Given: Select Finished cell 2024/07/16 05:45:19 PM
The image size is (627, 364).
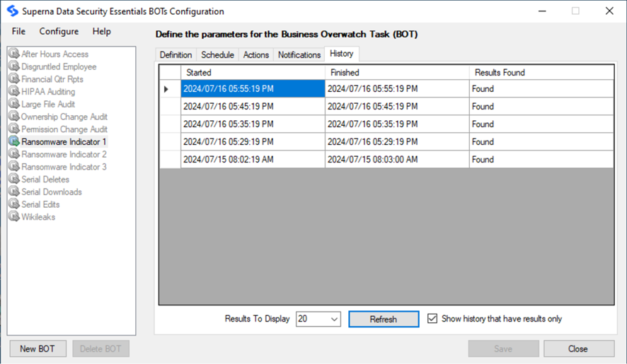Looking at the screenshot, I should pyautogui.click(x=397, y=106).
